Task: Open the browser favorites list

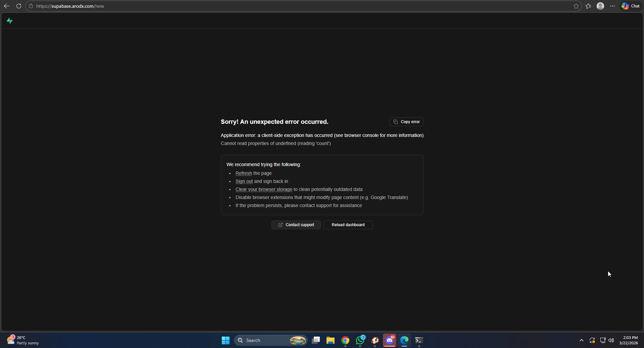Action: point(588,6)
